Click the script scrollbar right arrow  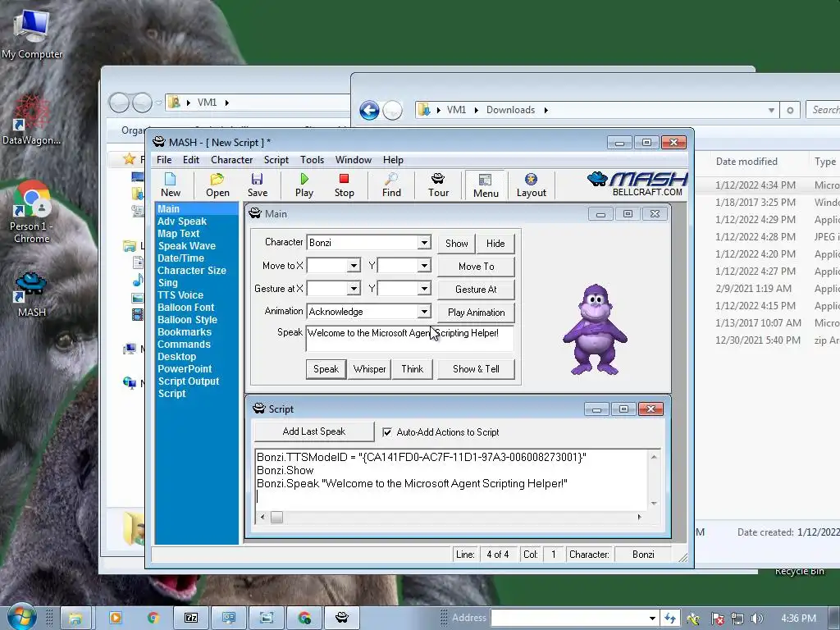point(639,517)
